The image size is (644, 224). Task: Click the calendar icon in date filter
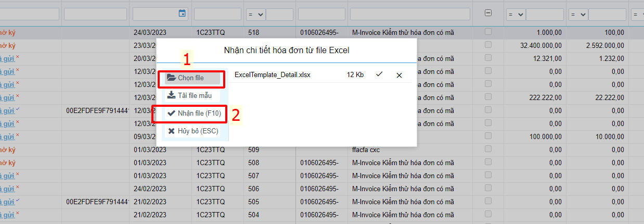[x=182, y=14]
